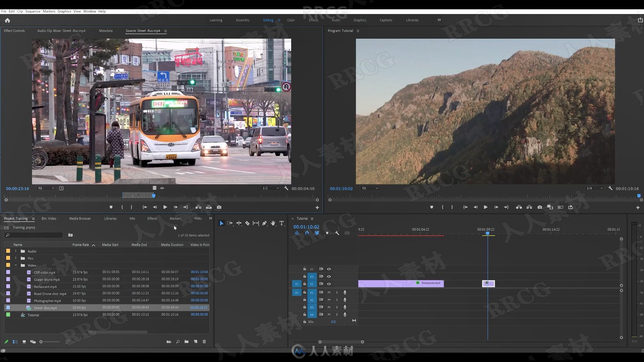Image resolution: width=644 pixels, height=362 pixels.
Task: Sort by Frame Rate column header
Action: (x=81, y=245)
